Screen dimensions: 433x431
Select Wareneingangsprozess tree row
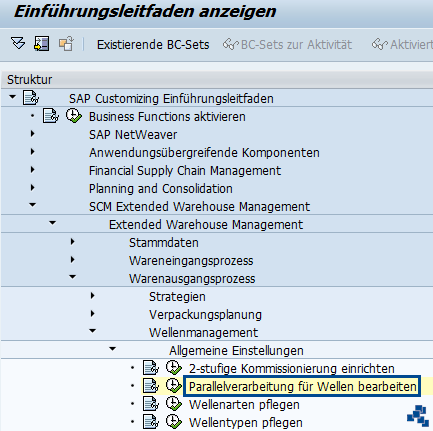191,261
